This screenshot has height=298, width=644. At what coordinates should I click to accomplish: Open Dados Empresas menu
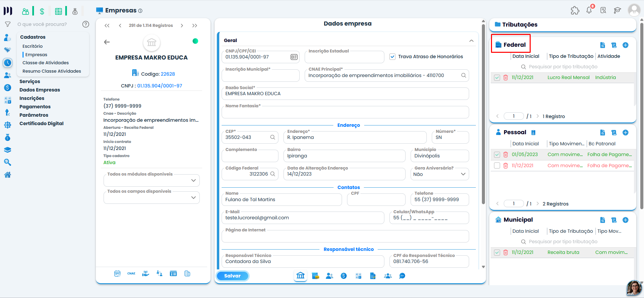pos(40,90)
